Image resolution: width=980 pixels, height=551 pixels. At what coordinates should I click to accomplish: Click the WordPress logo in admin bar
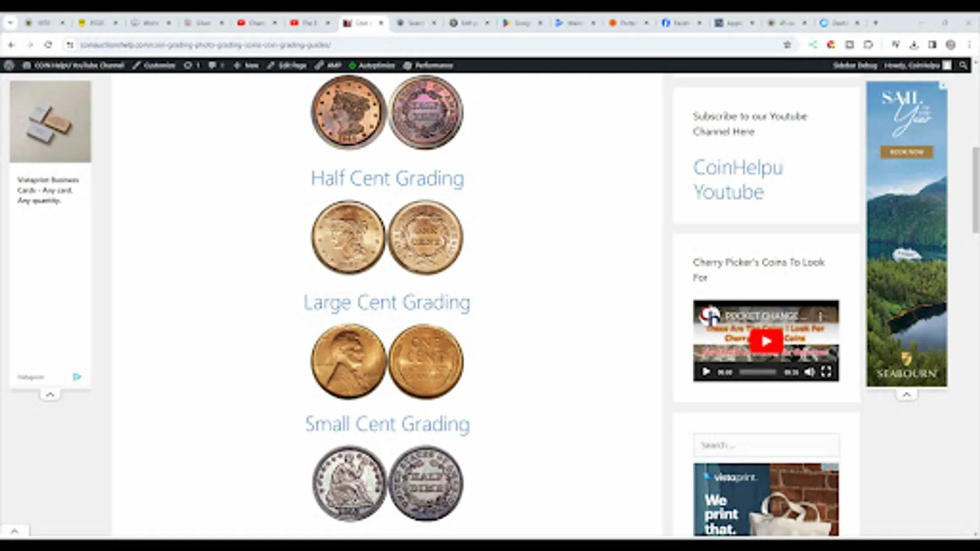[x=9, y=66]
